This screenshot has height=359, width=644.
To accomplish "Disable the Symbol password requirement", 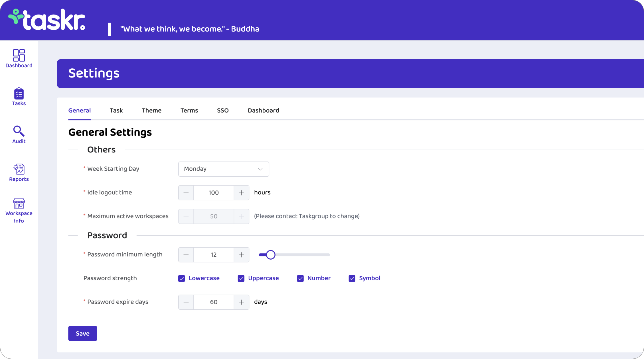I will (x=352, y=278).
